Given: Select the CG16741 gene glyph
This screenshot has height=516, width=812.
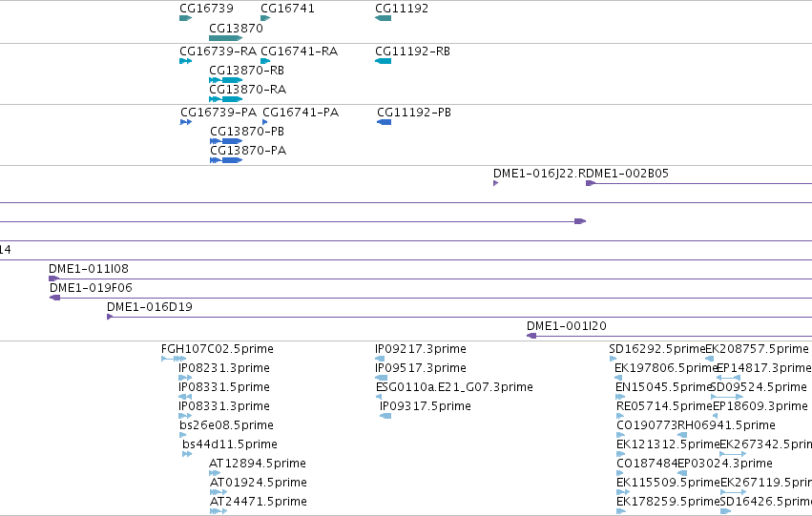Looking at the screenshot, I should click(x=265, y=18).
